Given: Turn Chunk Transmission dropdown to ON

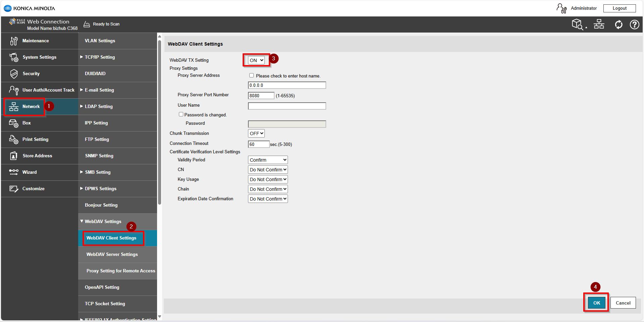Looking at the screenshot, I should point(256,133).
